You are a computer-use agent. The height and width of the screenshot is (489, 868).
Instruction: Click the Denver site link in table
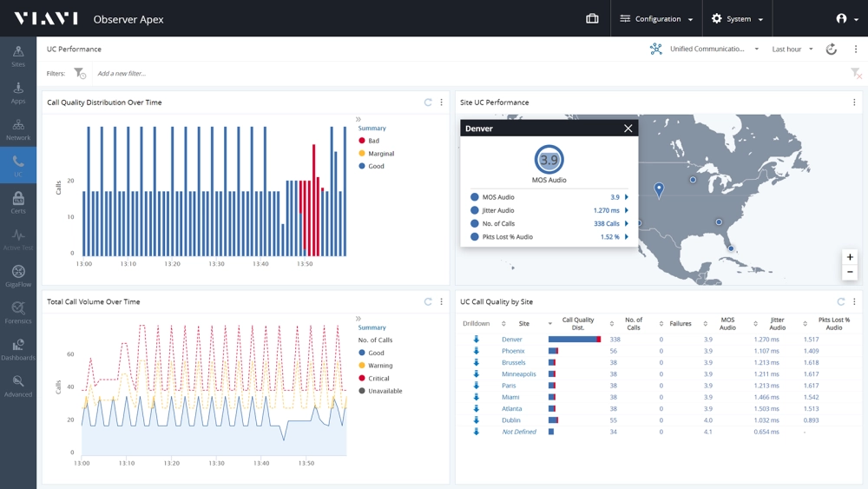point(512,340)
